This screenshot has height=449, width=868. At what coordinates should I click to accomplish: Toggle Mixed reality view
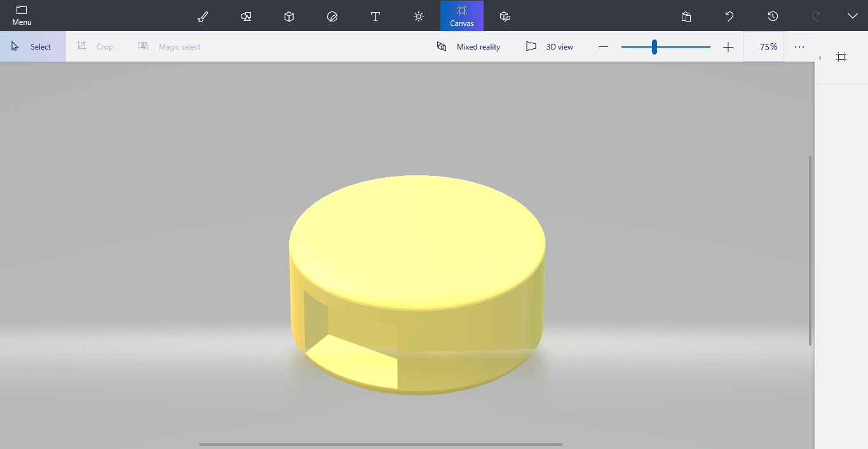point(468,46)
